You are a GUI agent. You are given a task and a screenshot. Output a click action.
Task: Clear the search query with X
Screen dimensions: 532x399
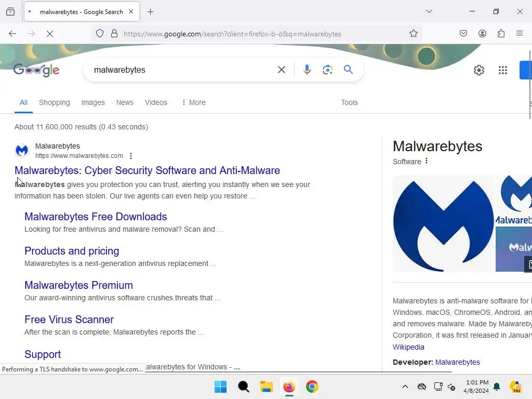click(x=282, y=70)
